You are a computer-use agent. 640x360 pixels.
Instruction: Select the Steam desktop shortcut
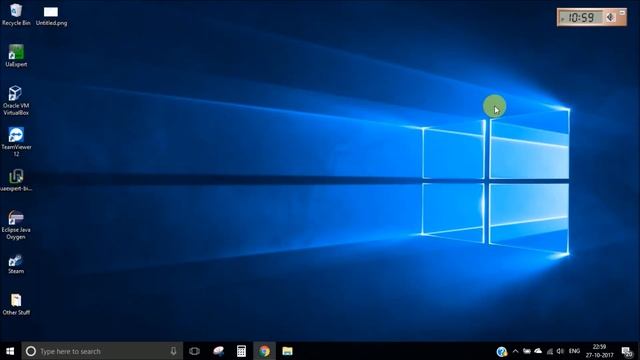[16, 264]
